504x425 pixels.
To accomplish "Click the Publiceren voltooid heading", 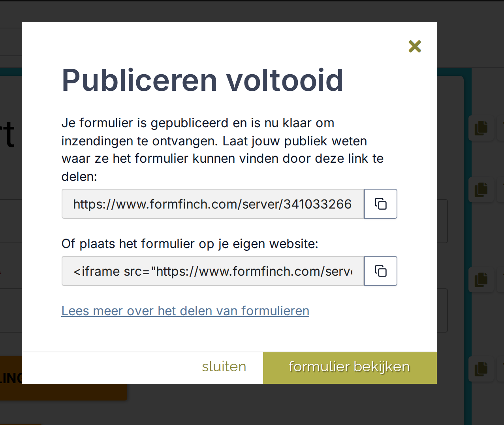I will 202,80.
